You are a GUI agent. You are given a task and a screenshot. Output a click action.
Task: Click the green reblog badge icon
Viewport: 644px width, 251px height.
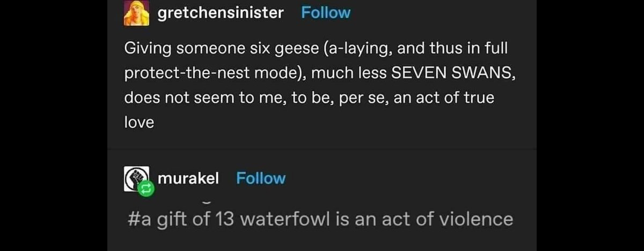(x=147, y=189)
